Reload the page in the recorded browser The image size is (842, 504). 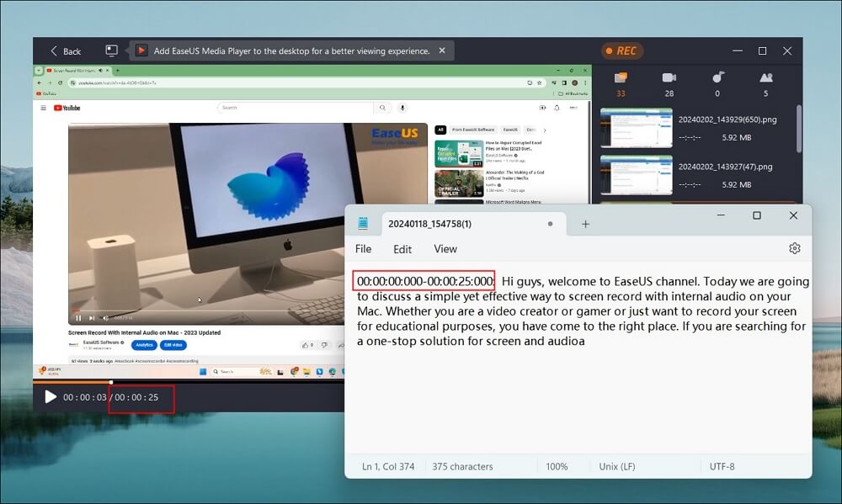pyautogui.click(x=60, y=82)
